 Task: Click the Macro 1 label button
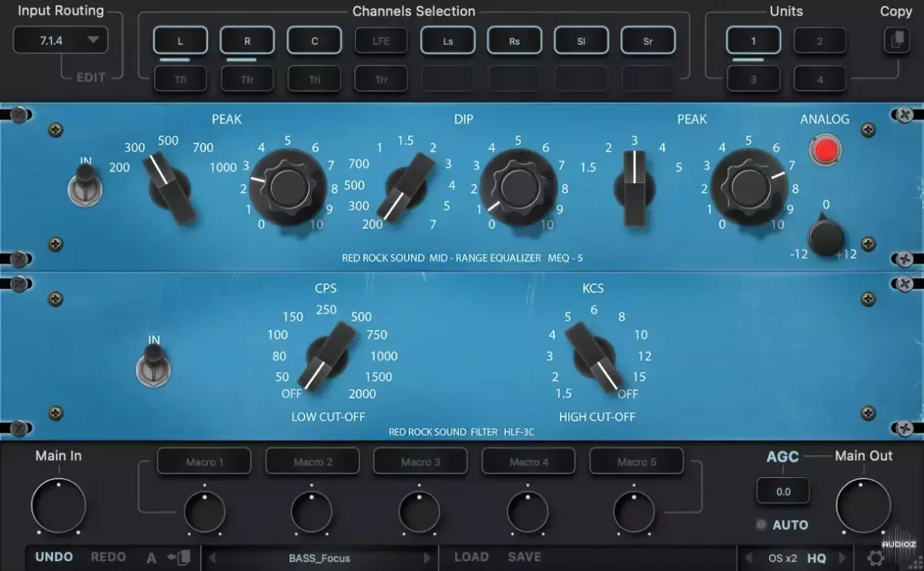click(x=204, y=462)
